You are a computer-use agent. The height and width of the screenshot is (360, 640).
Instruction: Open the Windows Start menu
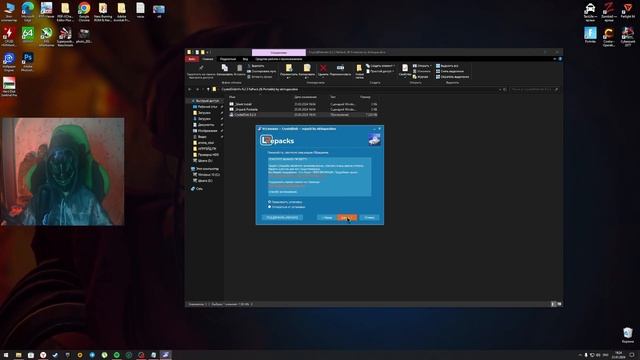click(6, 355)
